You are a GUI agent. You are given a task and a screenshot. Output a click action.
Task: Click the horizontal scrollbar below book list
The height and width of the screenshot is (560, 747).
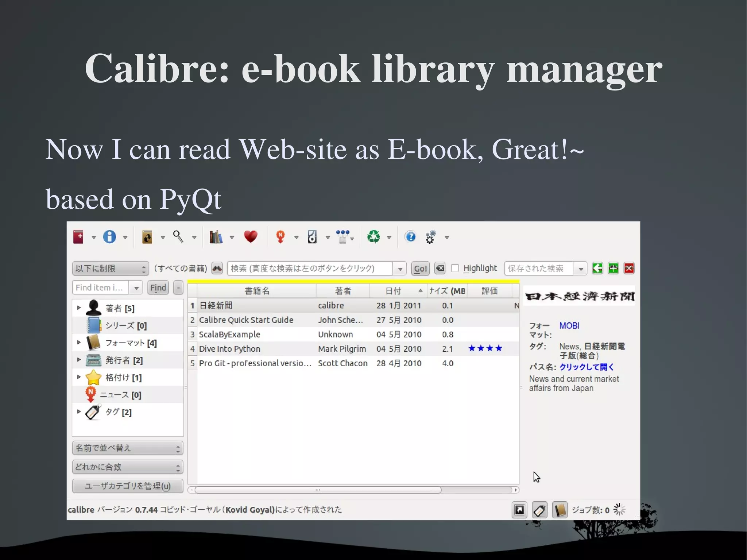click(x=317, y=490)
